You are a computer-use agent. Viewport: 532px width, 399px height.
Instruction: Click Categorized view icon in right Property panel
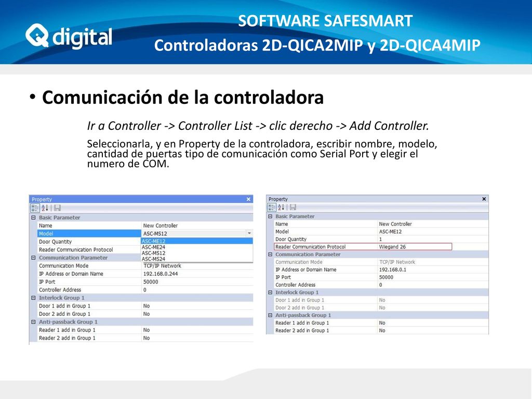click(x=272, y=207)
